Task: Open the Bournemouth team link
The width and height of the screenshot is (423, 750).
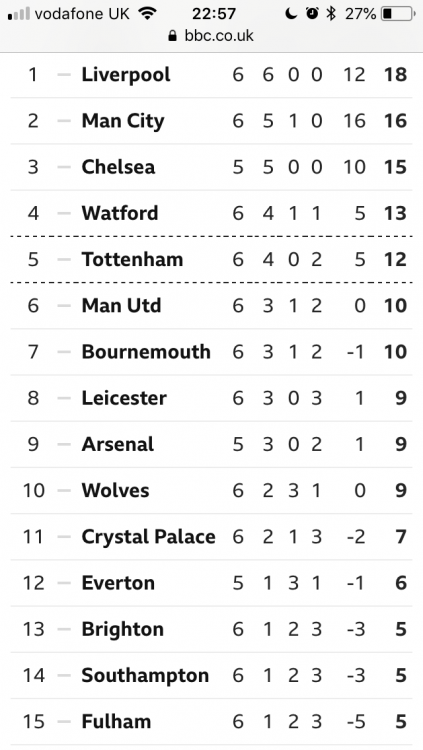Action: tap(146, 352)
